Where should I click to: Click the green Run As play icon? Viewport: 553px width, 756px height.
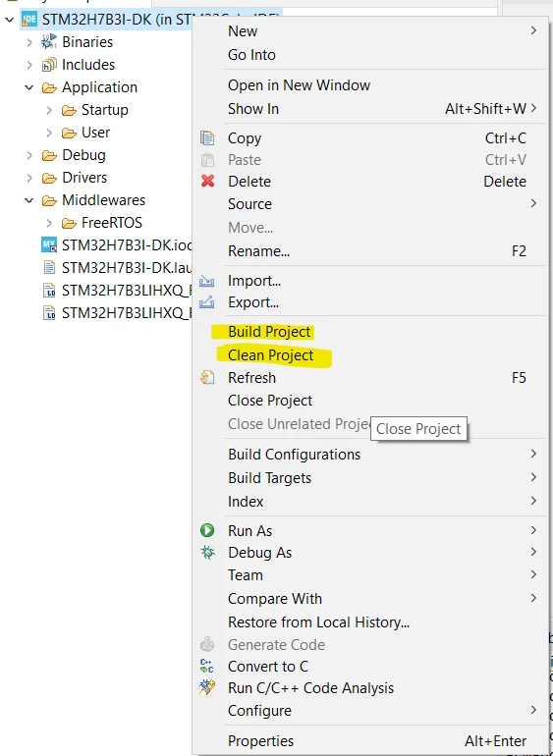click(x=207, y=531)
